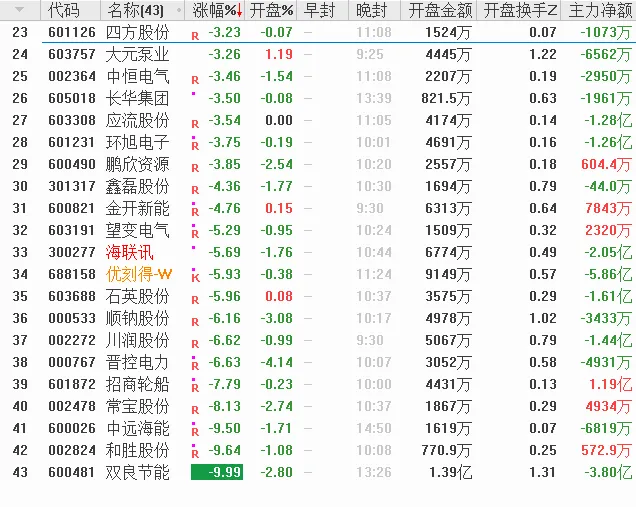The width and height of the screenshot is (636, 507).
Task: Click the highlighted -9.99 change value
Action: (x=217, y=472)
